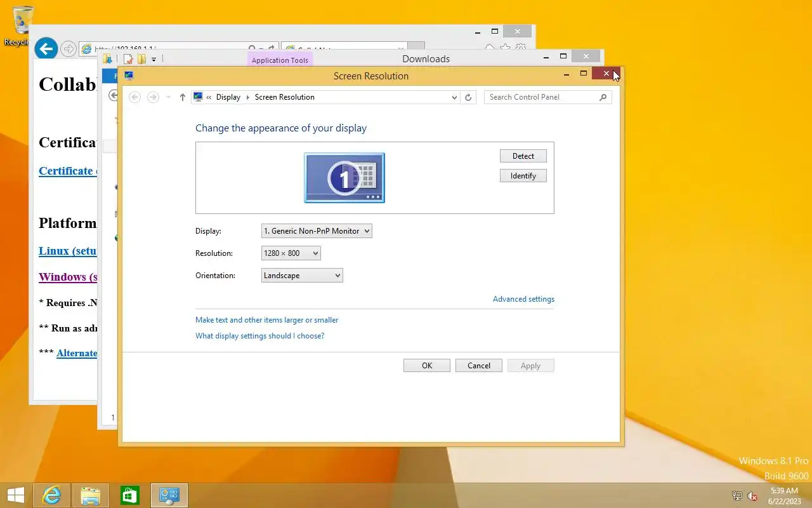
Task: Open the 'Alternate' link on the web page
Action: pyautogui.click(x=77, y=353)
